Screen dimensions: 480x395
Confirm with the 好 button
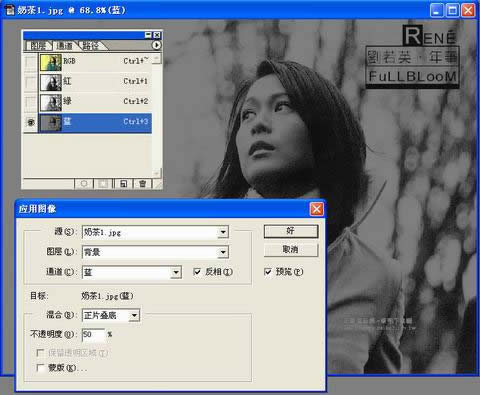(x=291, y=231)
